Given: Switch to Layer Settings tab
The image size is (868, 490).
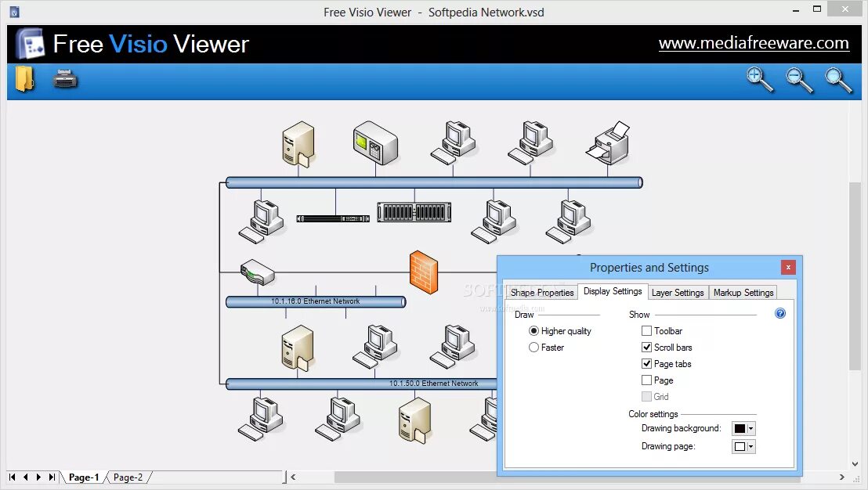Looking at the screenshot, I should [x=678, y=293].
